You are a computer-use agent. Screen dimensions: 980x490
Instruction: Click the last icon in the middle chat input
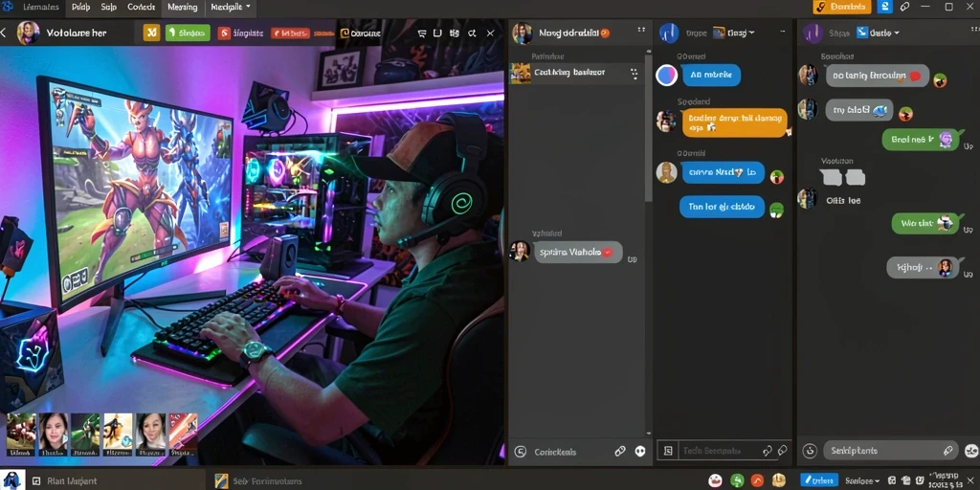point(782,450)
